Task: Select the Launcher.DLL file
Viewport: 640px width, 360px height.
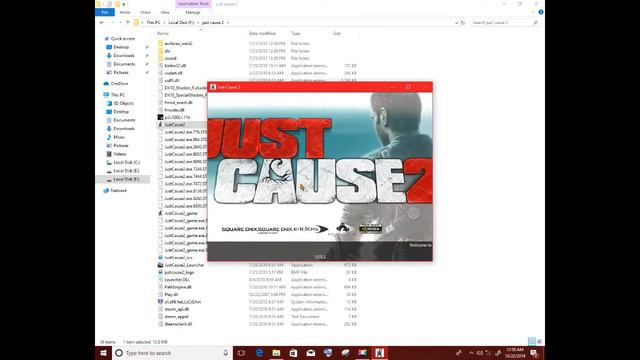Action: pyautogui.click(x=177, y=280)
